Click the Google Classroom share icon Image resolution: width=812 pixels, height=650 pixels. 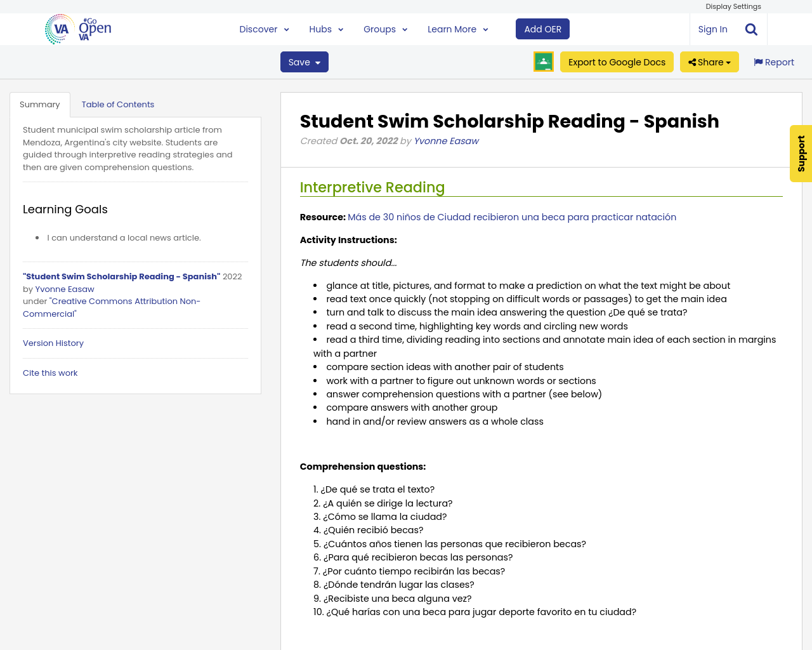(x=543, y=61)
